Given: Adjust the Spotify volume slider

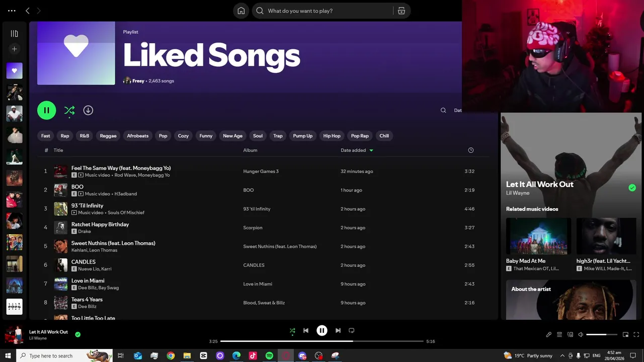Looking at the screenshot, I should (x=602, y=334).
